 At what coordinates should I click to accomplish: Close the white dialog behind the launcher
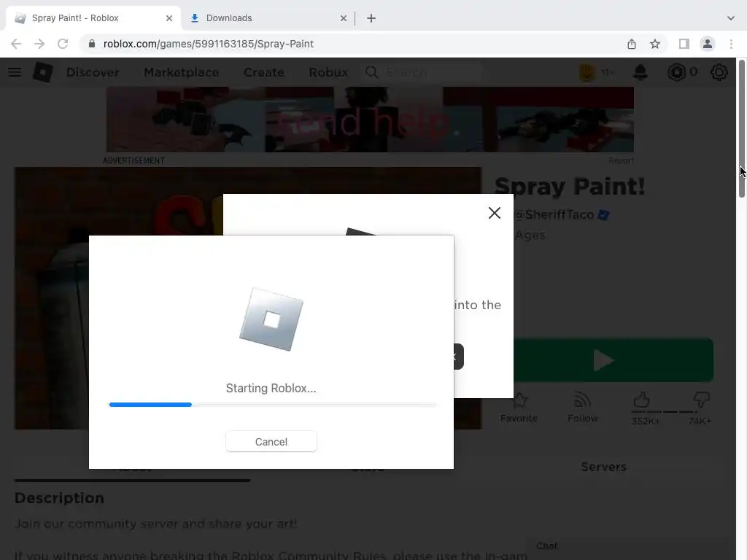pyautogui.click(x=495, y=213)
